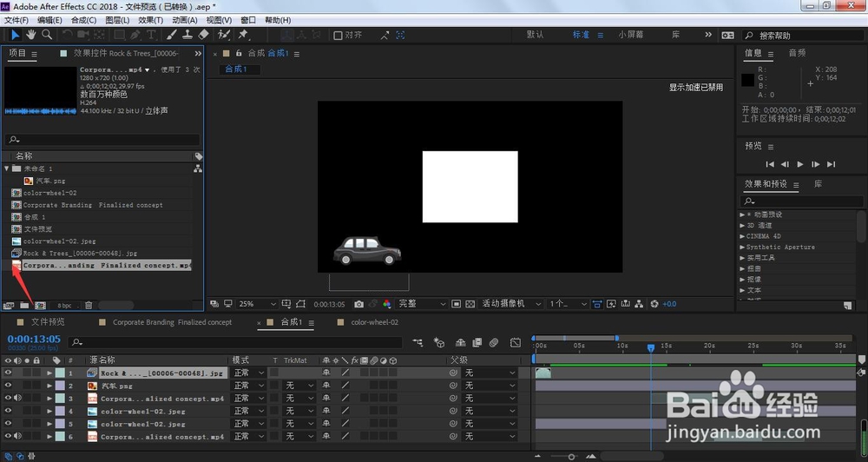Click the shy layers icon in timeline
Image resolution: width=868 pixels, height=462 pixels.
pyautogui.click(x=460, y=343)
